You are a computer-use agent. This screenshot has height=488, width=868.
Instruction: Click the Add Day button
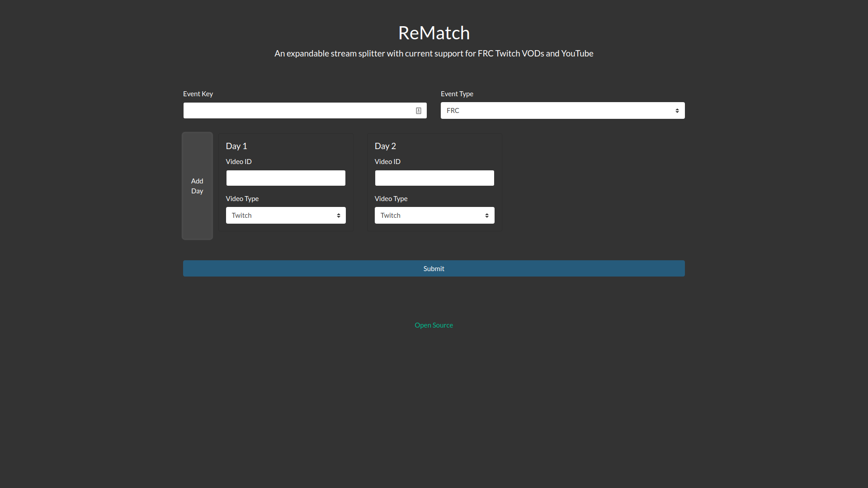(x=197, y=186)
